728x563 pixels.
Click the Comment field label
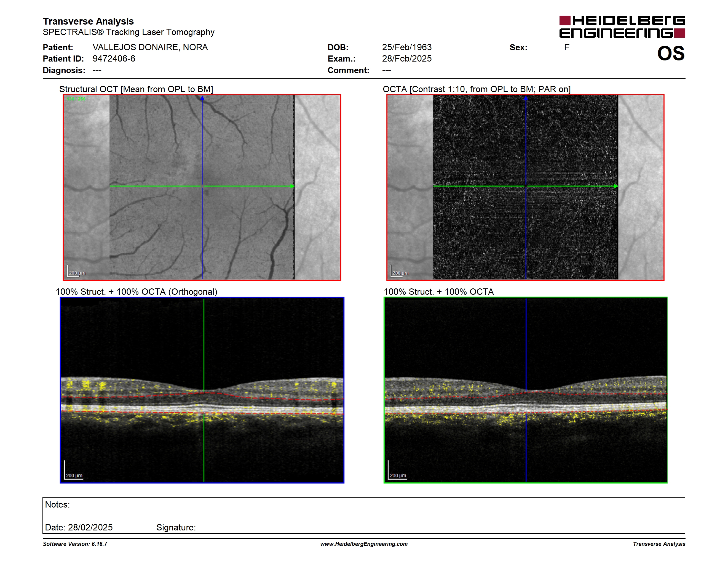coord(348,70)
